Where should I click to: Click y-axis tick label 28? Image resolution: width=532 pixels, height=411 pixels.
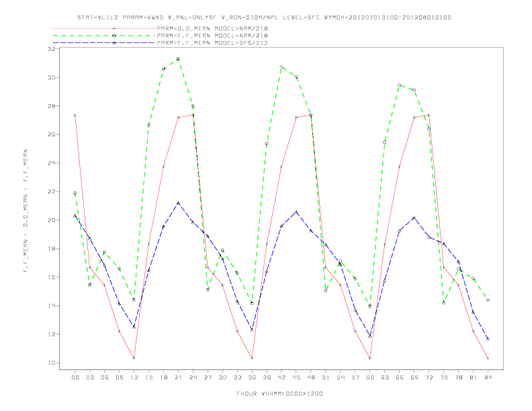(52, 106)
